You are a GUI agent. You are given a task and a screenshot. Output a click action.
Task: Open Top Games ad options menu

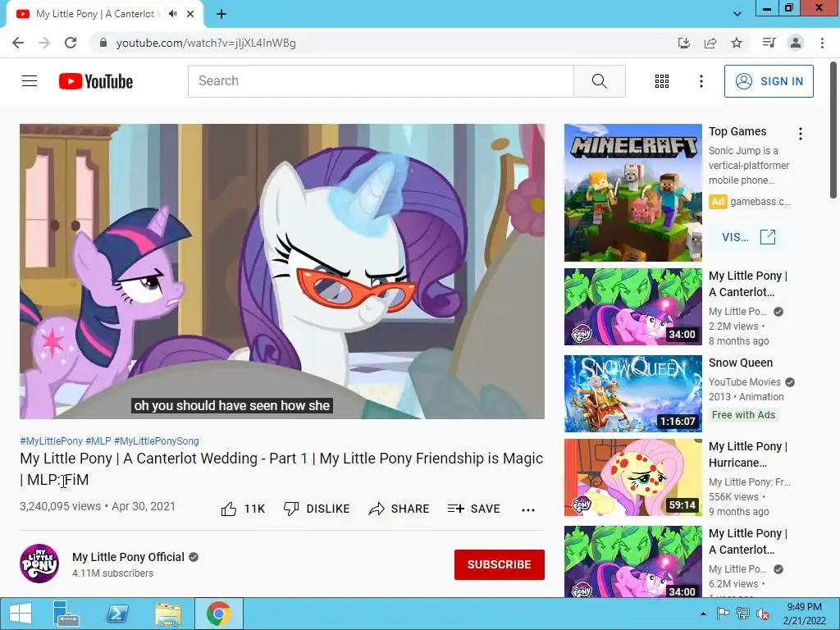pyautogui.click(x=801, y=134)
